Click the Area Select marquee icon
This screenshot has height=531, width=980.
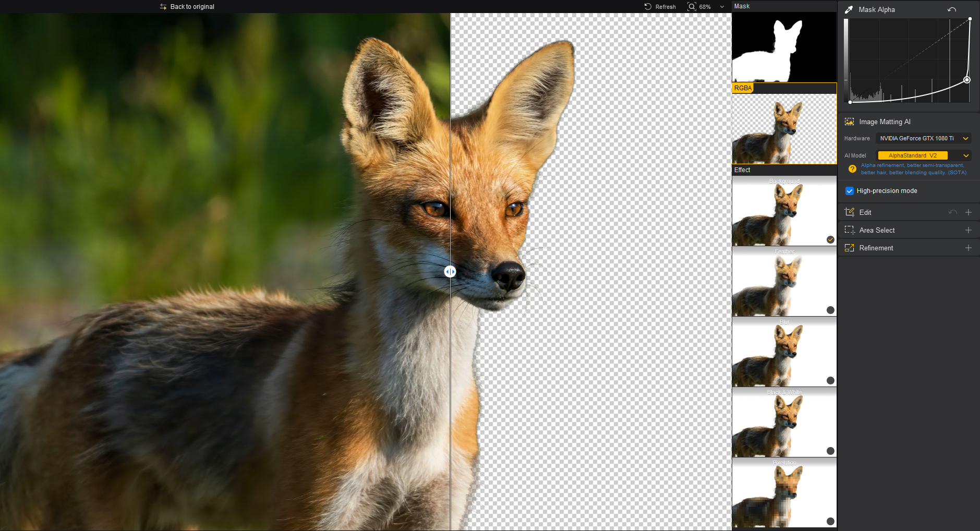[x=849, y=230]
